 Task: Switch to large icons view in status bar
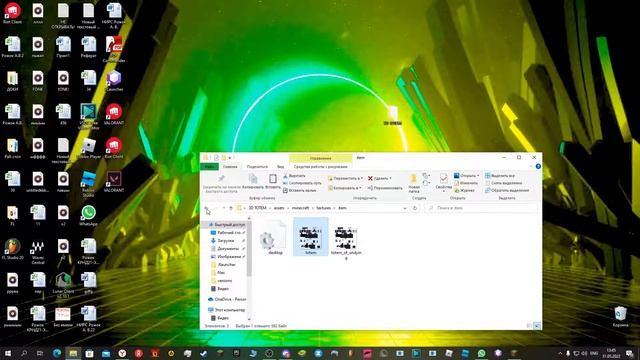pos(537,326)
